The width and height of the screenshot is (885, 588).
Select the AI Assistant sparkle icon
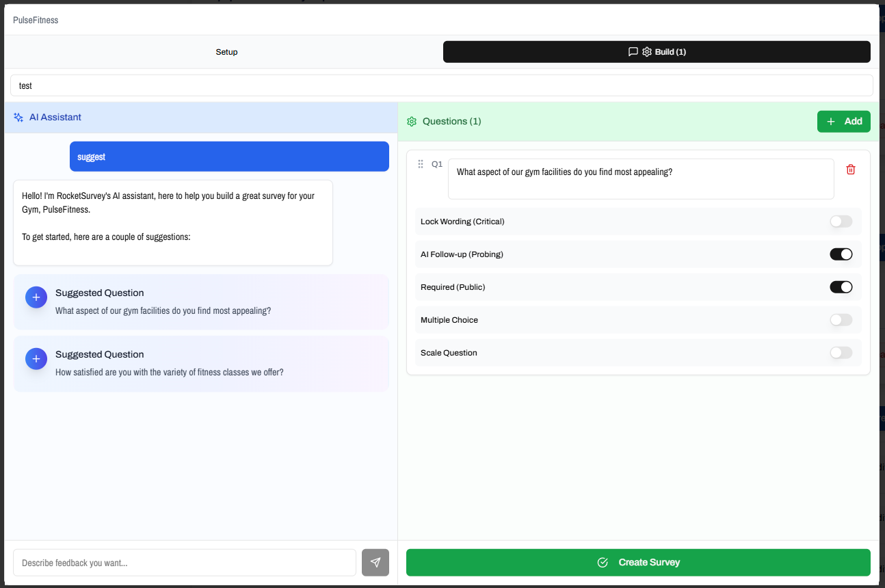click(x=18, y=117)
